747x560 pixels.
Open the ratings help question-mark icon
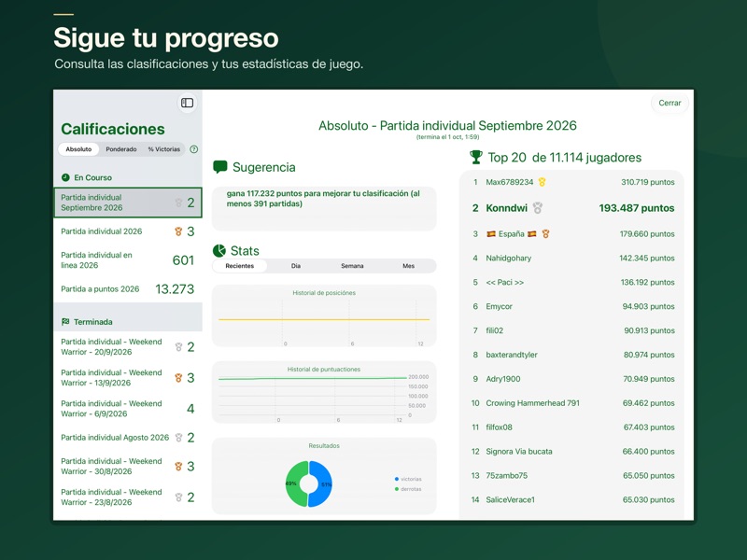coord(194,149)
